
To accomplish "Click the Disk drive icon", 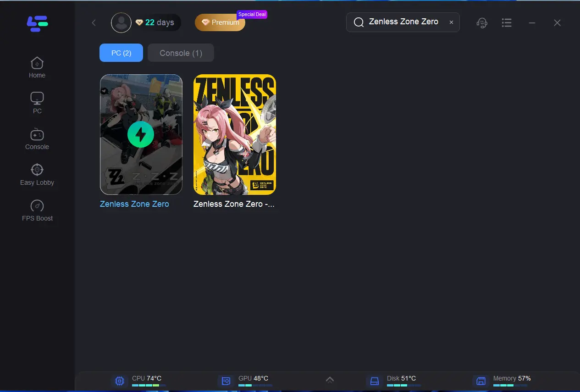I will [x=375, y=381].
